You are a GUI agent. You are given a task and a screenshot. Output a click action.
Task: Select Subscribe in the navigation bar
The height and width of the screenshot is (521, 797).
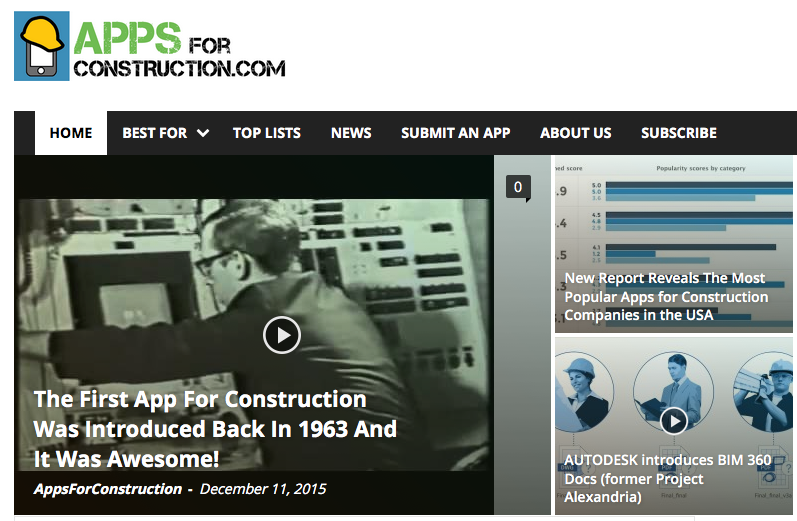point(679,133)
